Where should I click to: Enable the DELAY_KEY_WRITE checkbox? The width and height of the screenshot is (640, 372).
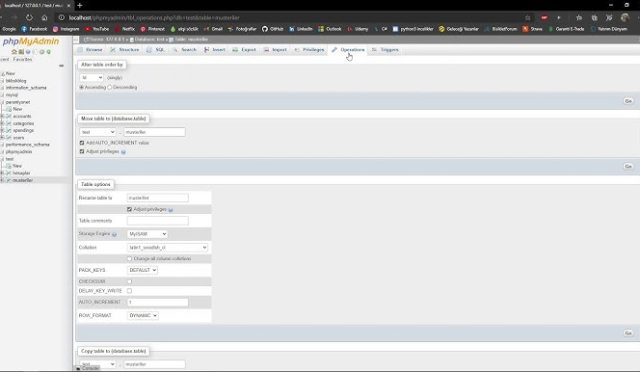(x=129, y=291)
